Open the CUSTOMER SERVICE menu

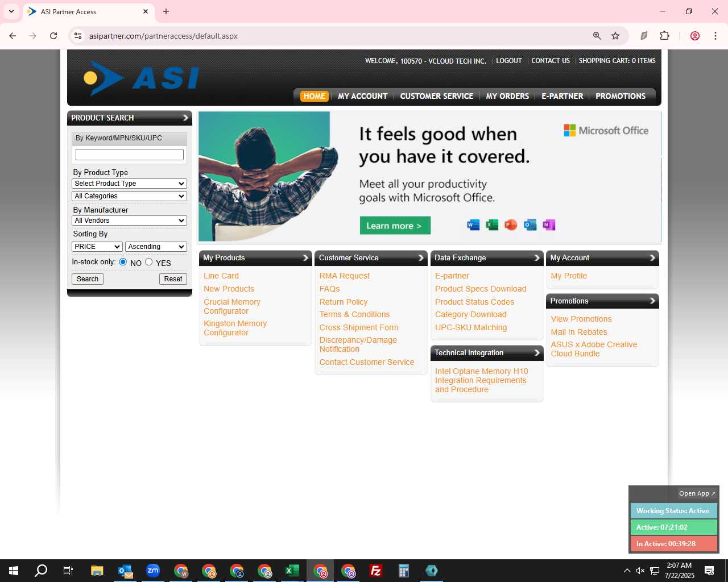[437, 96]
